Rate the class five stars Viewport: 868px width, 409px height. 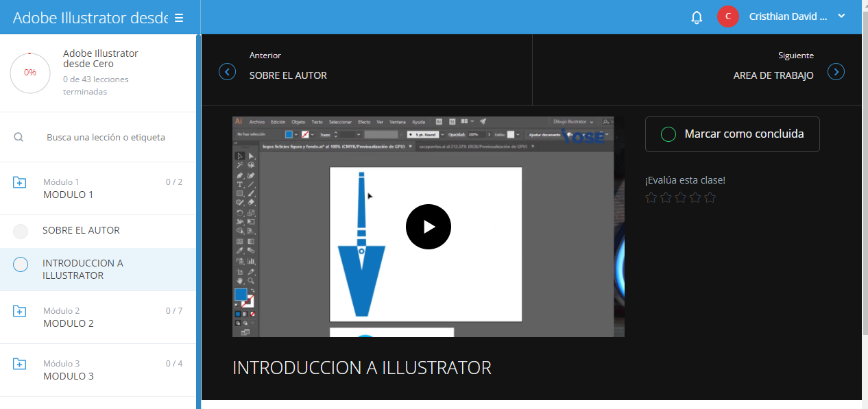pos(710,198)
